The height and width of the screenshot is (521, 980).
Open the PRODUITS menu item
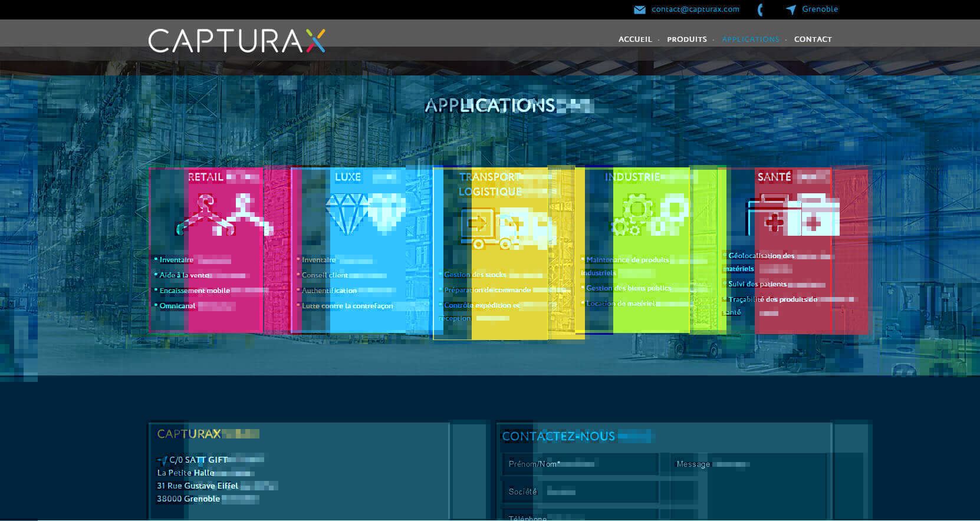[x=687, y=39]
